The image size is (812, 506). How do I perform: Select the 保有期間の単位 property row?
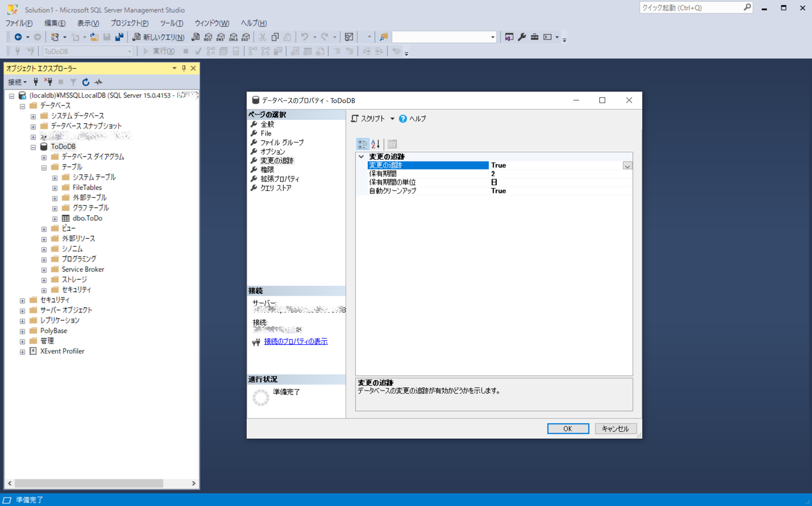(x=499, y=182)
